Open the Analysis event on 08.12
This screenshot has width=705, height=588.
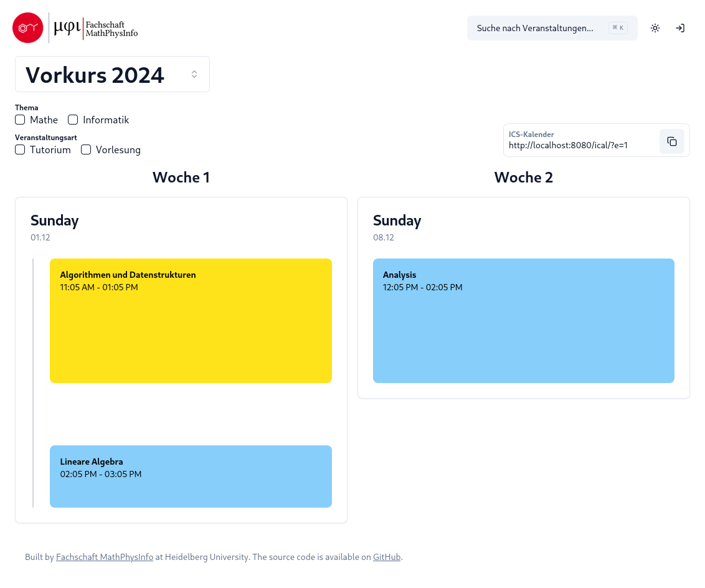523,321
